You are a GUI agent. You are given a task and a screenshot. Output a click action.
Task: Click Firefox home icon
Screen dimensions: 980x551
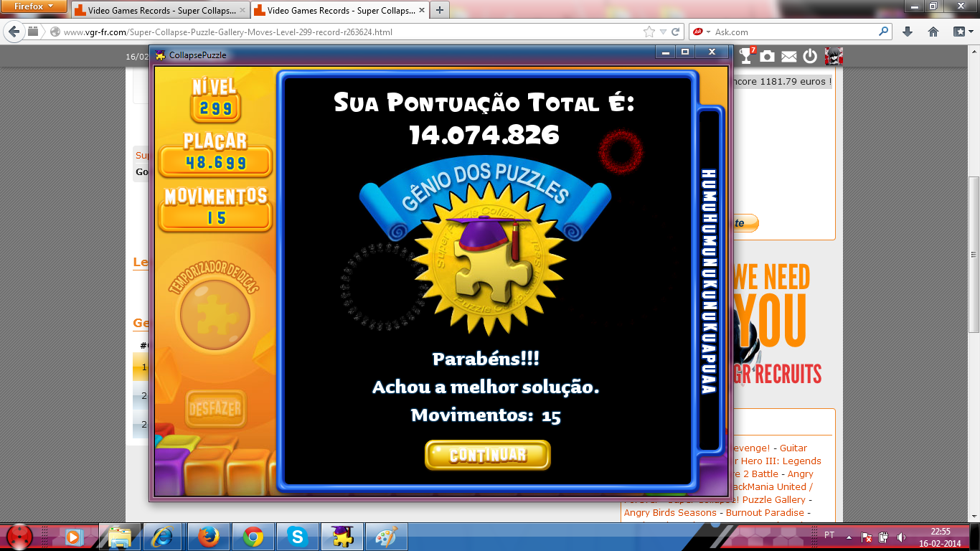933,32
